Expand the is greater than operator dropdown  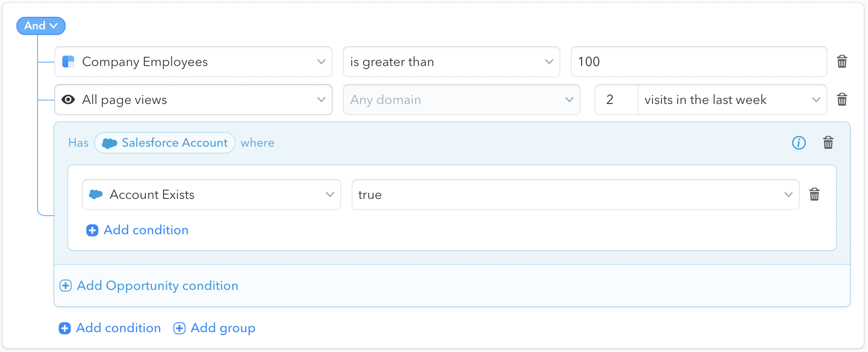[451, 62]
